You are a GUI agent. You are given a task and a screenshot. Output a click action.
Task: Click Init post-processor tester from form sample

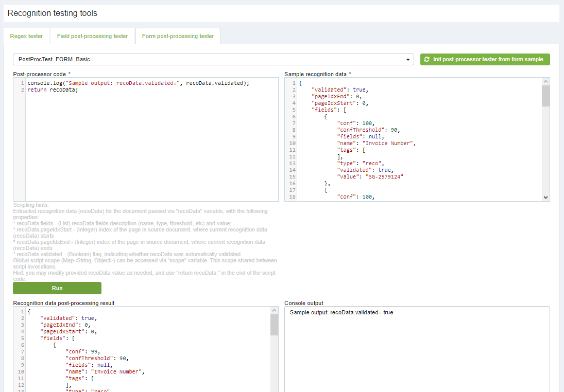point(485,60)
